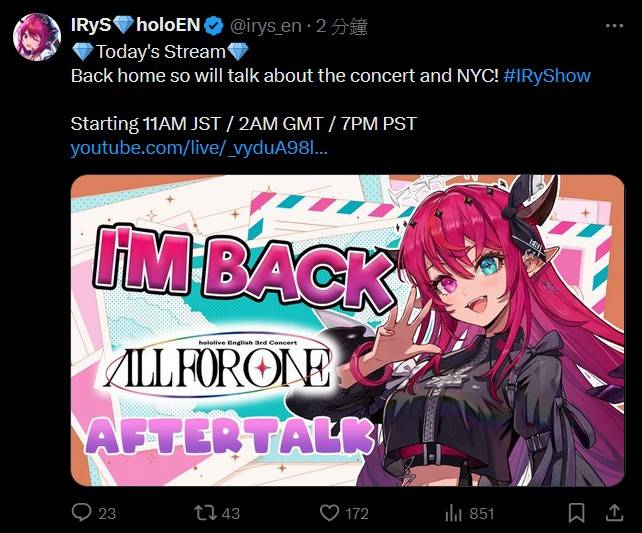This screenshot has height=533, width=642.
Task: Click the reply speech bubble icon
Action: [81, 513]
